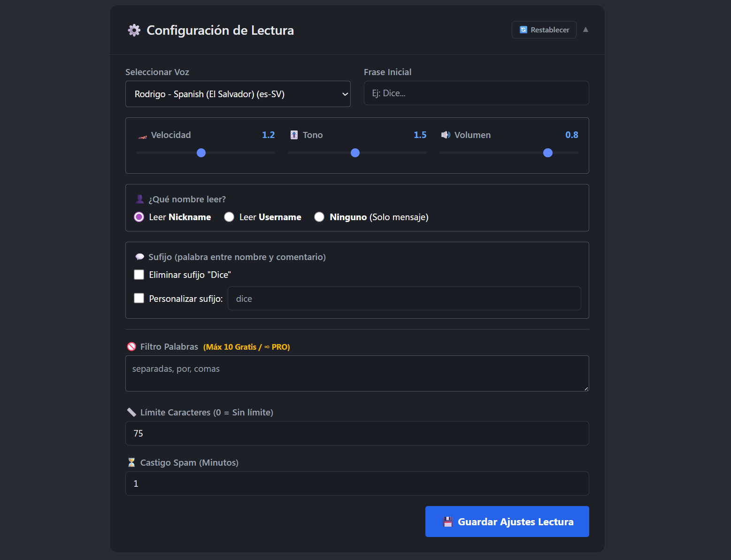
Task: Collapse the panel using the top-right triangle
Action: (585, 29)
